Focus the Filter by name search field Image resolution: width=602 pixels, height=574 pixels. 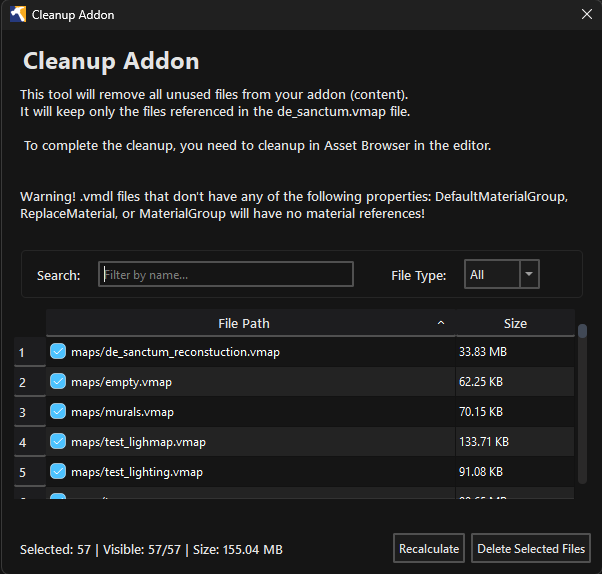tap(226, 274)
